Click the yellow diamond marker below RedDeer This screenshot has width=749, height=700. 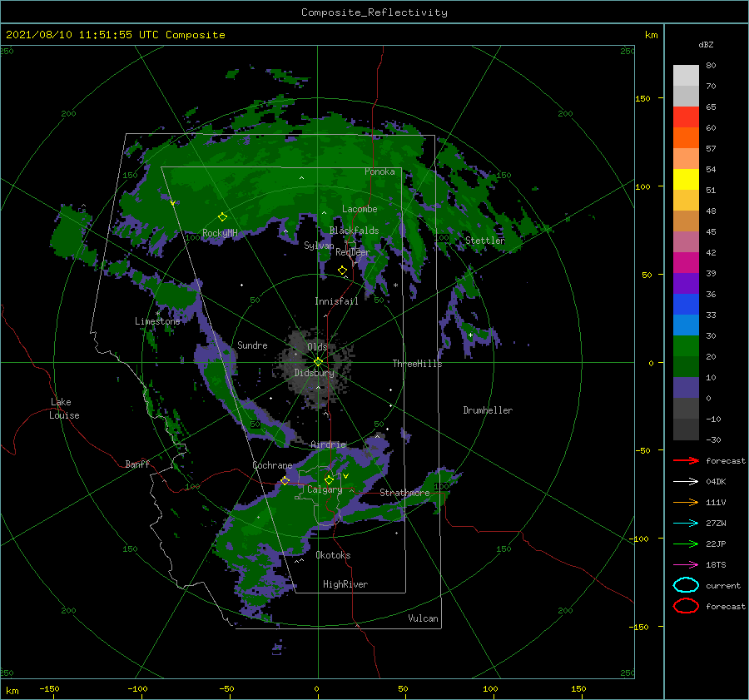pyautogui.click(x=342, y=271)
